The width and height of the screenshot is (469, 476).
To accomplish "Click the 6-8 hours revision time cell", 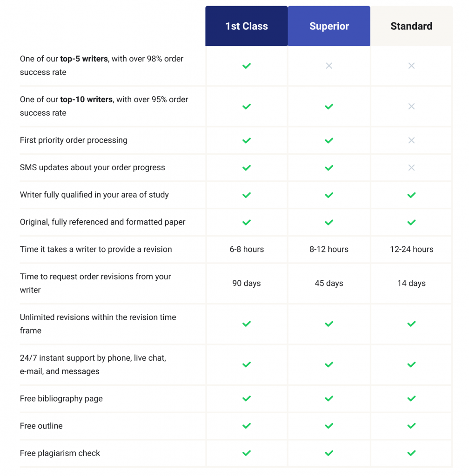I will pos(247,250).
